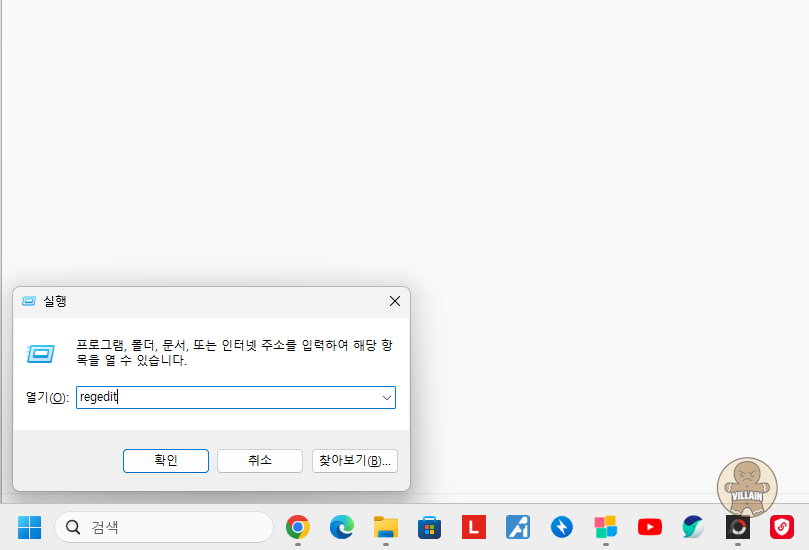Click the regedit text input field

point(228,398)
